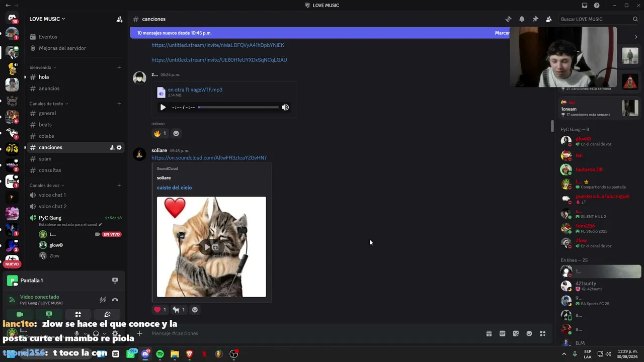Viewport: 644px width, 362px height.
Task: Toggle screen sharing button
Action: click(49, 314)
